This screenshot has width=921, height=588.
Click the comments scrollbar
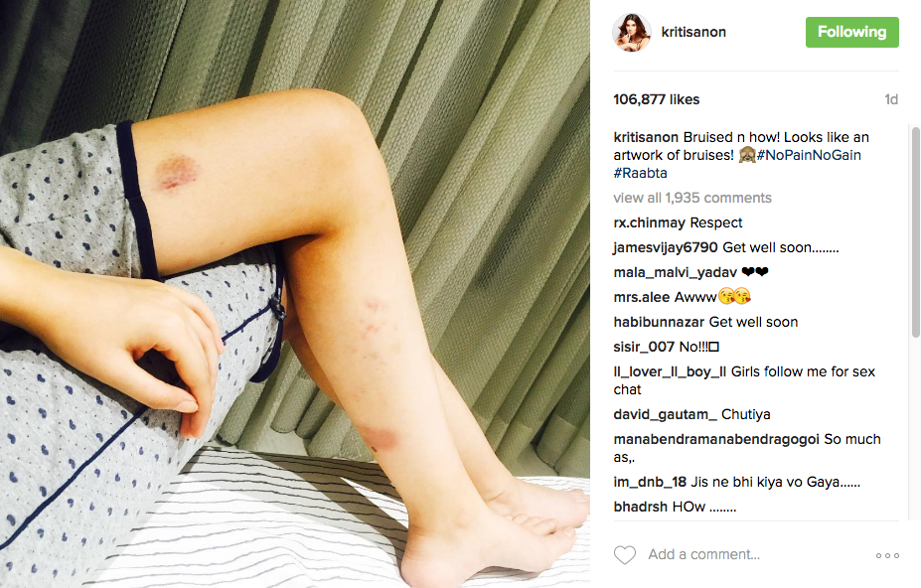tap(915, 232)
